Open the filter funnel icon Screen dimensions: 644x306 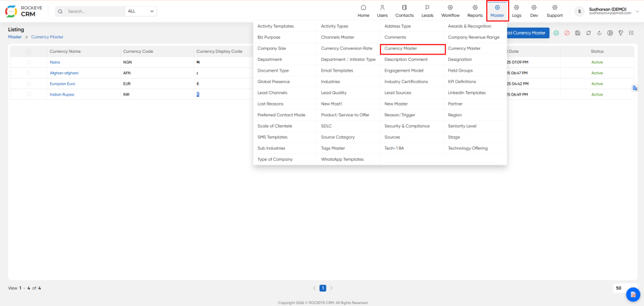coord(621,33)
